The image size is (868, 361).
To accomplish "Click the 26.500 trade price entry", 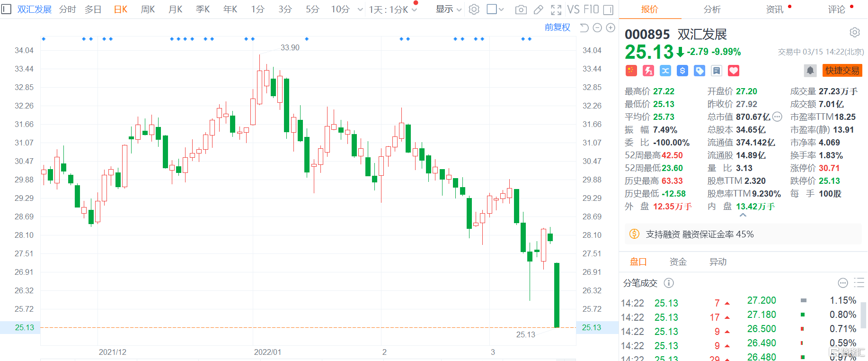I will point(762,329).
